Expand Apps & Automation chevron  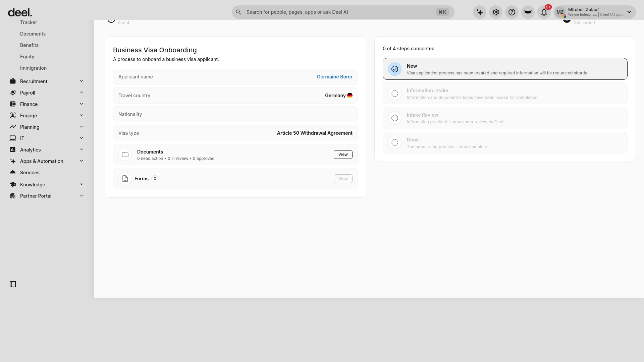click(82, 161)
